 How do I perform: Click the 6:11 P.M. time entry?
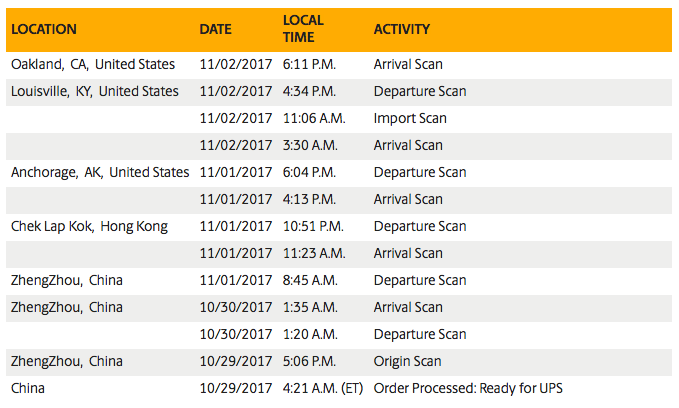309,64
